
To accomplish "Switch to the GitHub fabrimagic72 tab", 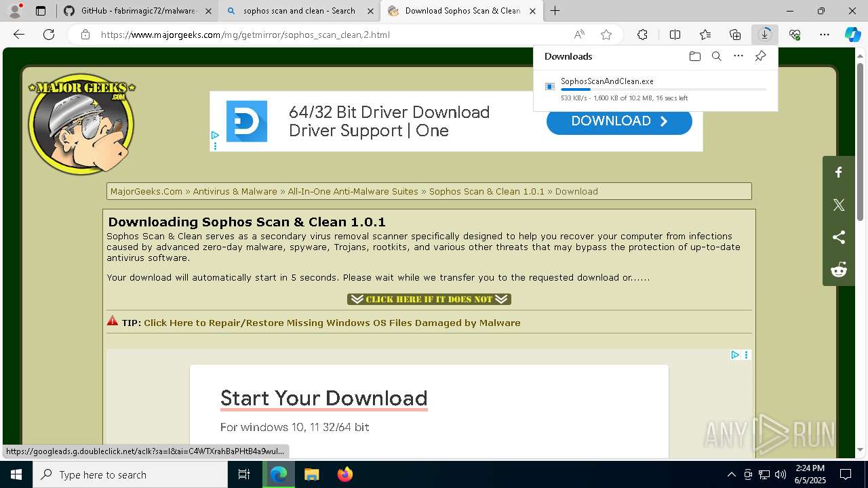I will [137, 11].
